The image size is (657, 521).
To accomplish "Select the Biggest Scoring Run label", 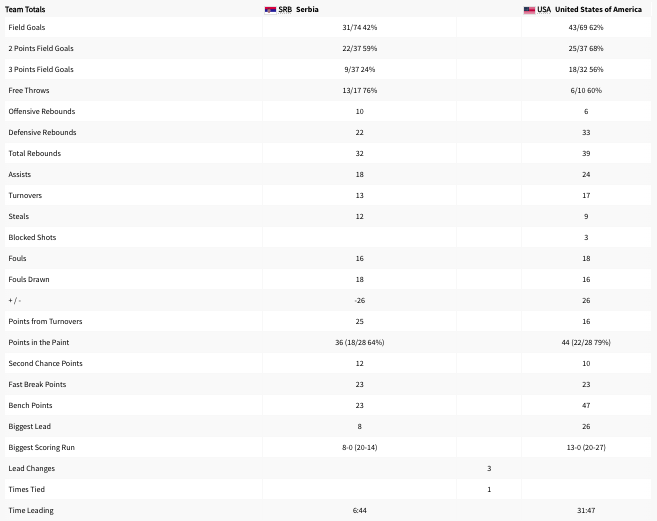I will [42, 447].
